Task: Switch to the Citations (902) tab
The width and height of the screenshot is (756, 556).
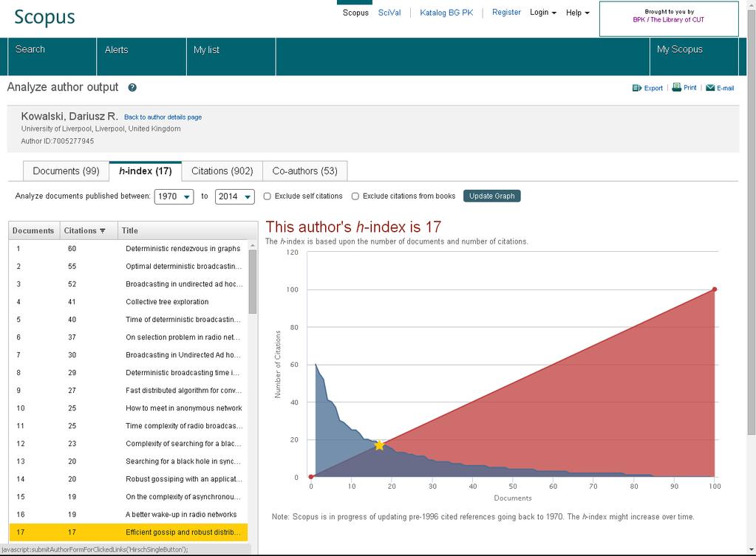Action: 222,171
